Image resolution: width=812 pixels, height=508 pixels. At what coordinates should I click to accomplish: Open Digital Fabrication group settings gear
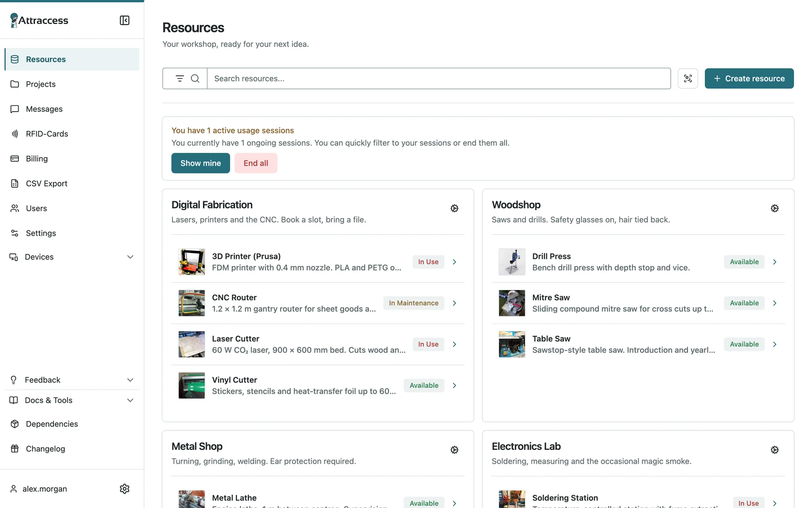(454, 208)
